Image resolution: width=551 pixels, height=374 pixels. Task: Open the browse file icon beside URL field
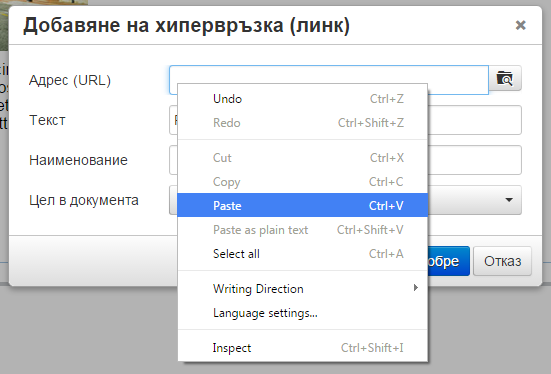(505, 78)
